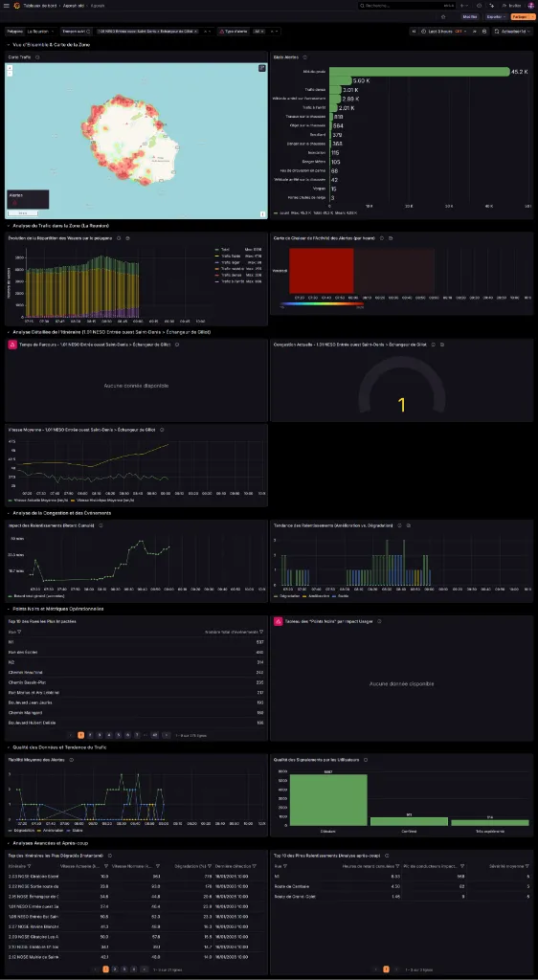Click the Grafana logo icon

(15, 5)
